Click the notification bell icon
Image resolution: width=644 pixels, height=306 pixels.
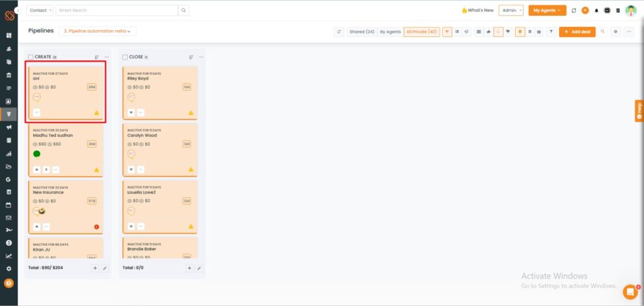(596, 11)
